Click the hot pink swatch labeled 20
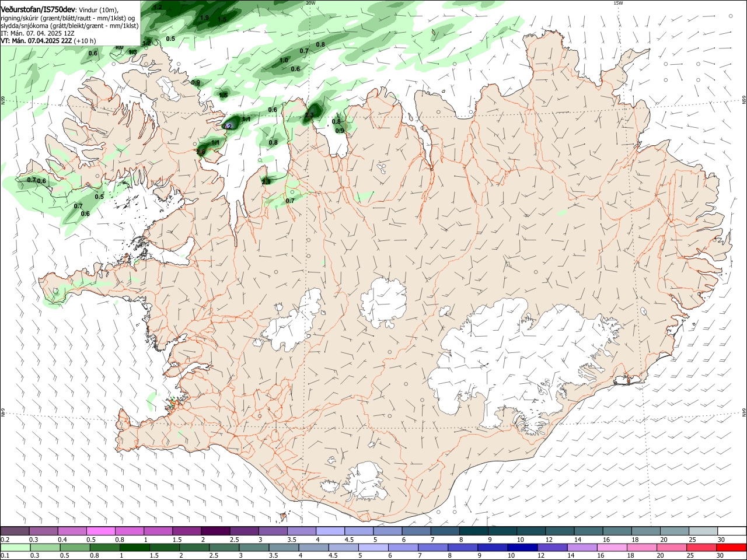This screenshot has width=747, height=560. 672,547
